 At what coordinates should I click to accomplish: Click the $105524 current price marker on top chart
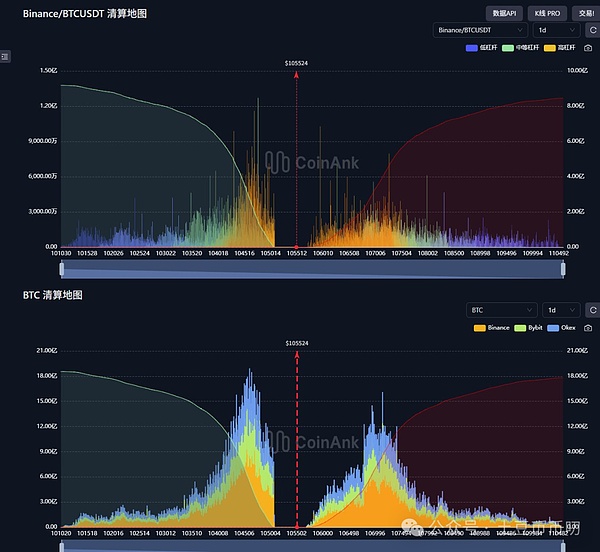tap(297, 63)
